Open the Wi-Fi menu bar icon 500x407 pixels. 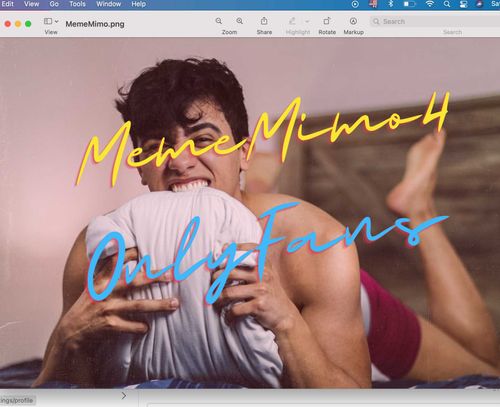point(430,4)
